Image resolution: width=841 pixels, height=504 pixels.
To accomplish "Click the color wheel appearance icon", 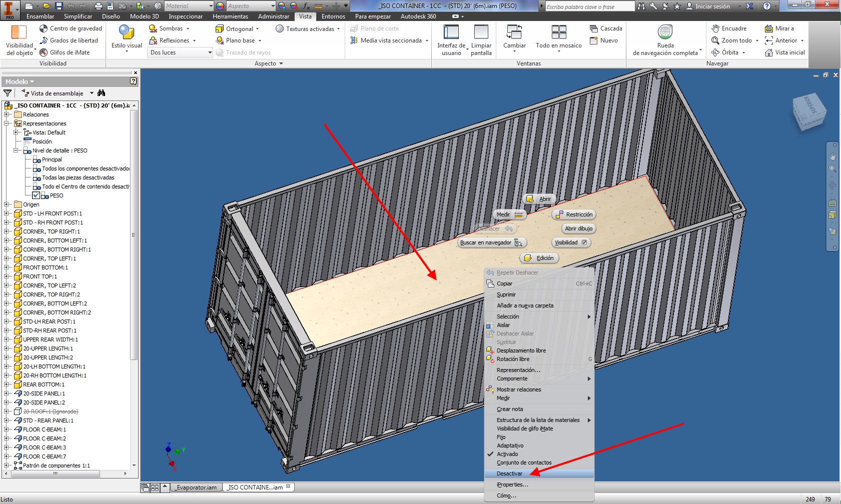I will tap(220, 6).
